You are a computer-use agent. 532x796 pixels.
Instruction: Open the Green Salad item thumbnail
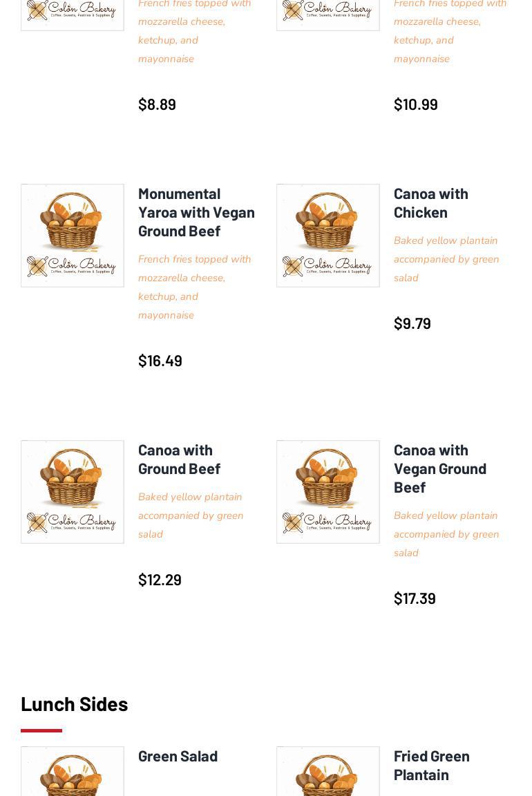click(x=73, y=771)
